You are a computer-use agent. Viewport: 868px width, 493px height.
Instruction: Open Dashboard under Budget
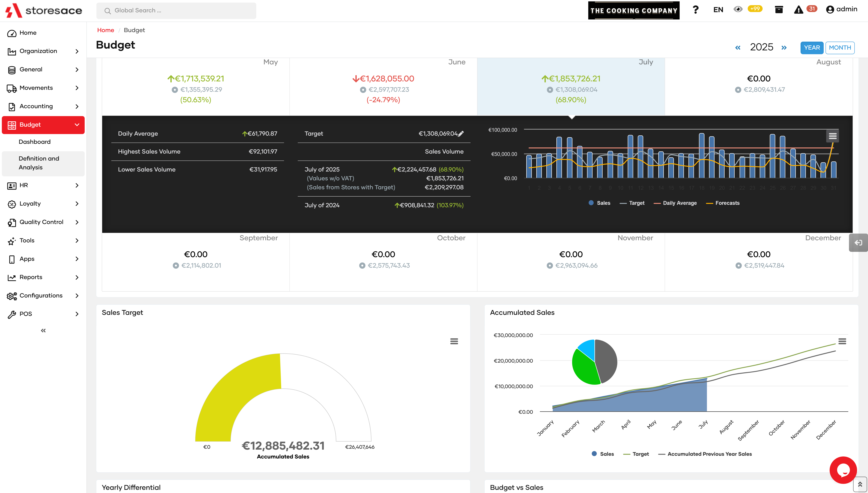click(35, 142)
